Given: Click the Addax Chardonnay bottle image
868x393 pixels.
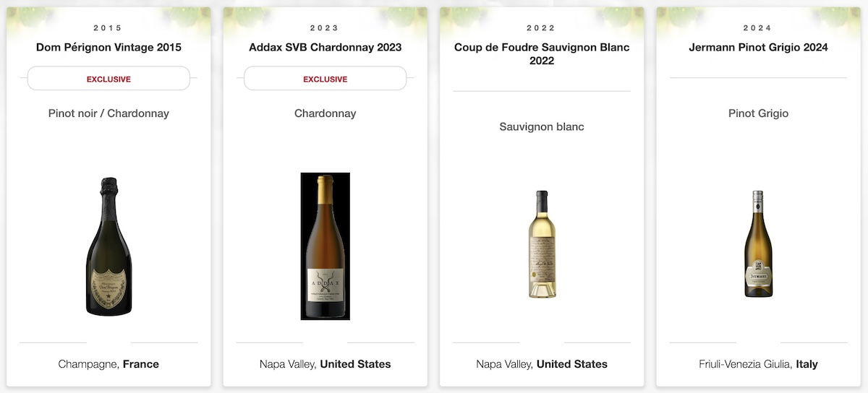Looking at the screenshot, I should [x=325, y=246].
